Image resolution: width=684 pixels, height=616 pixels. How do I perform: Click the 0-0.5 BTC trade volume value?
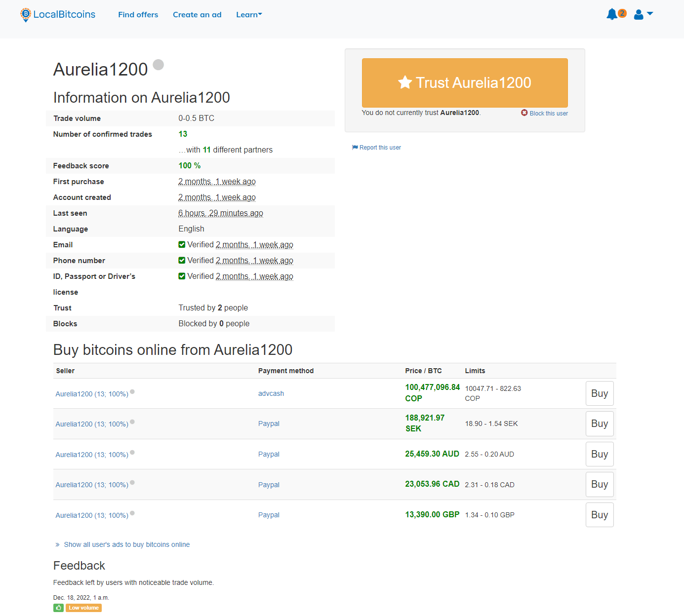click(197, 118)
